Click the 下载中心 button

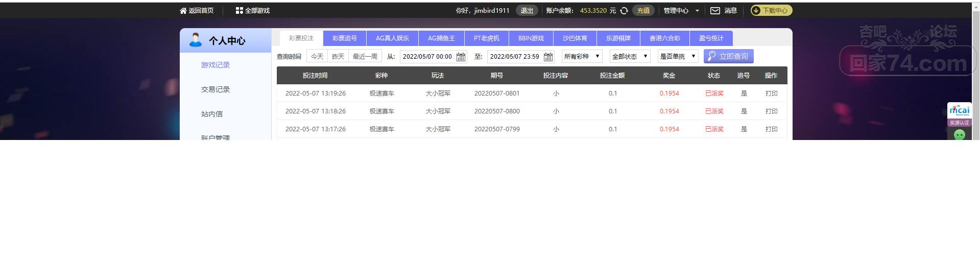(771, 10)
